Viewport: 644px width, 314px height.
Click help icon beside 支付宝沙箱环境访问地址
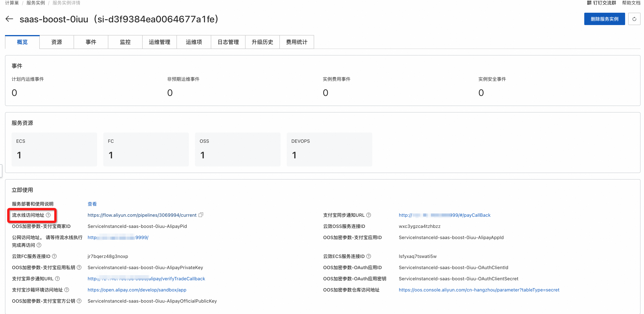67,290
